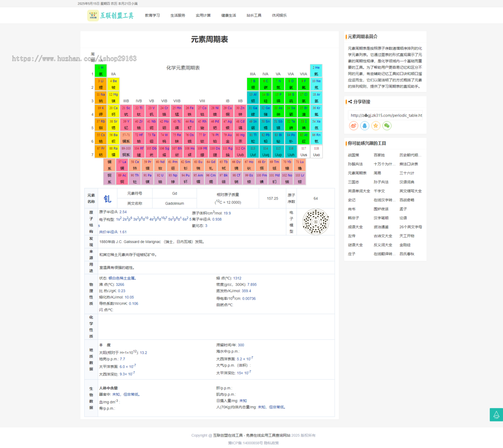Open the 汉语词典 tool link

407,182
